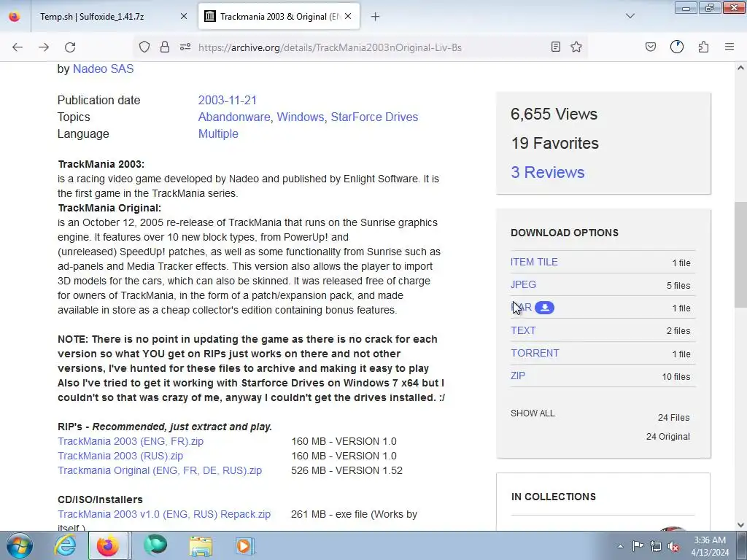Open Firefox application hamburger menu
The height and width of the screenshot is (560, 747).
[x=729, y=47]
